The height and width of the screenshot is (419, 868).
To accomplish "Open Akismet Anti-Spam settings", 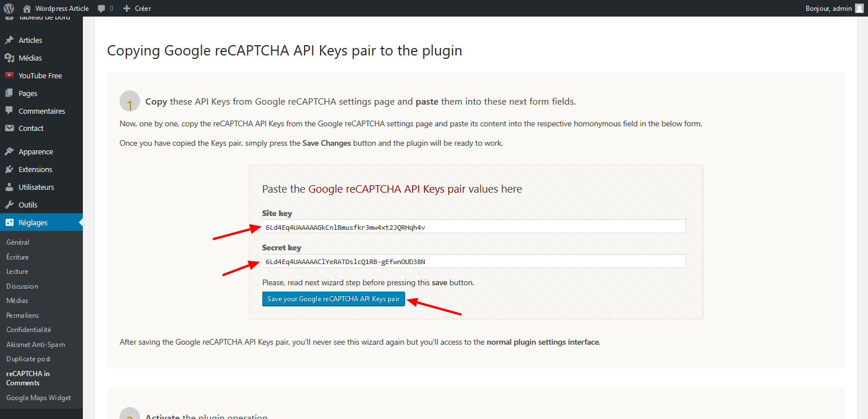I will [35, 345].
